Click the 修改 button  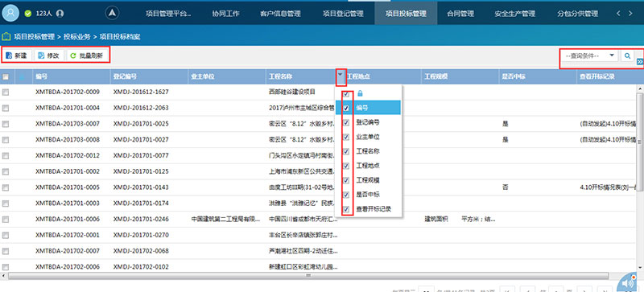(x=49, y=56)
